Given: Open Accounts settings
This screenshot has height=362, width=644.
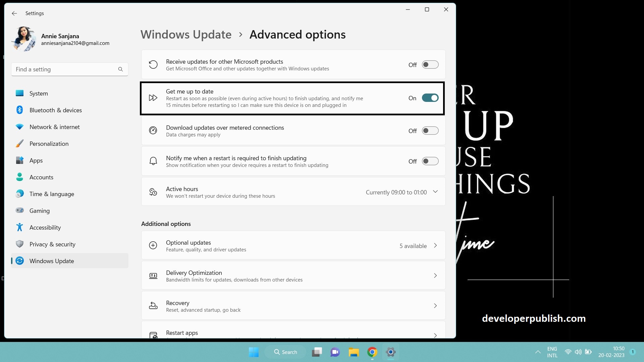Looking at the screenshot, I should [41, 177].
